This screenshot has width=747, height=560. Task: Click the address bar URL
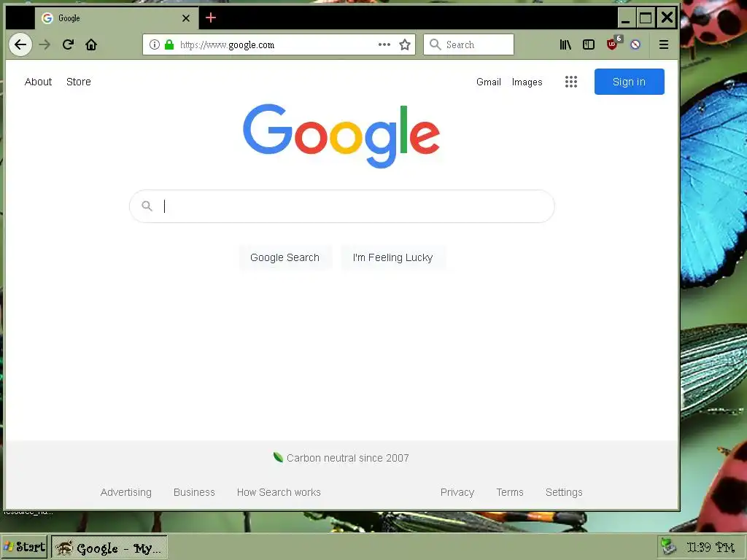click(x=228, y=44)
